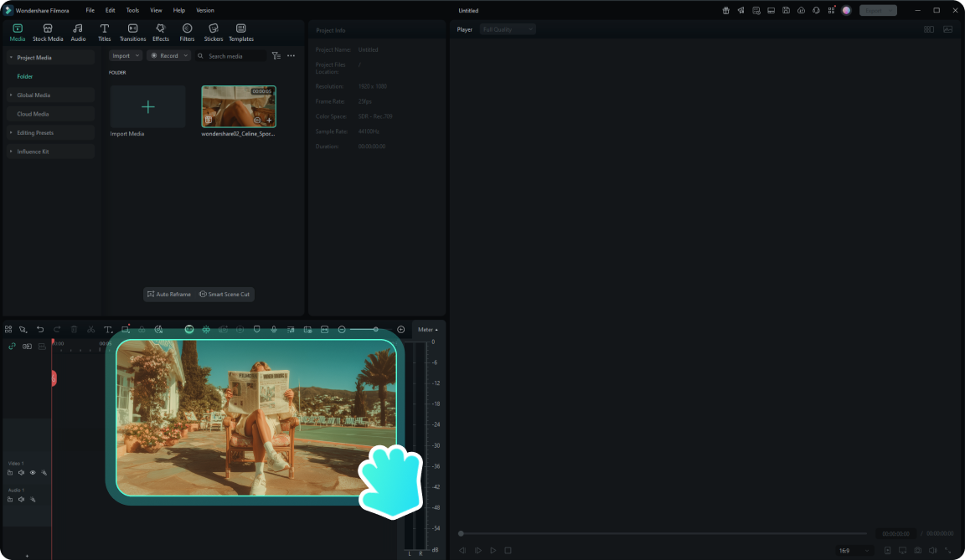Zoom out the timeline with the minus icon

point(342,330)
